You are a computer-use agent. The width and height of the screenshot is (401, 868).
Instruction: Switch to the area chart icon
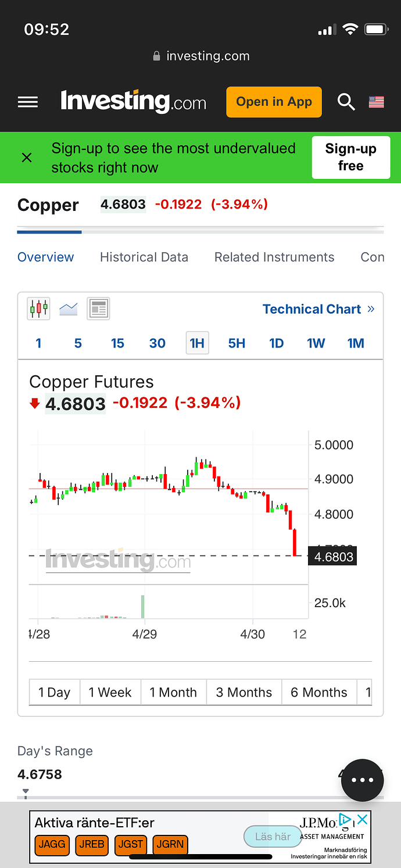[x=69, y=309]
